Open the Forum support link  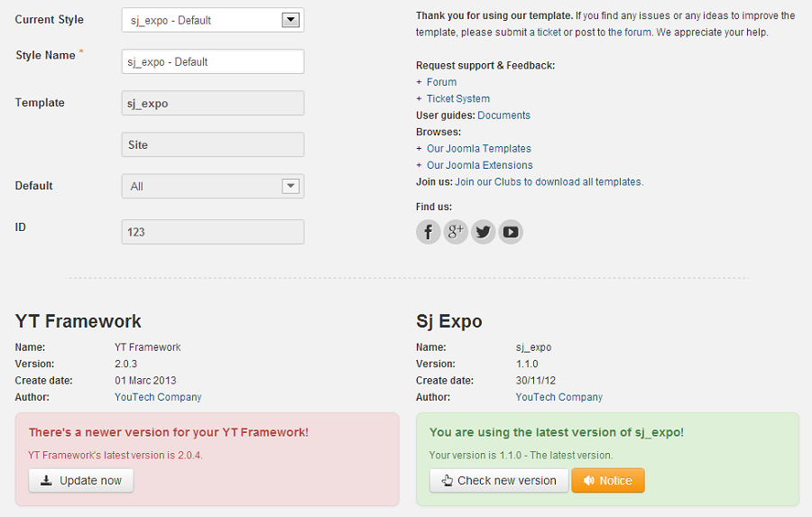[441, 82]
